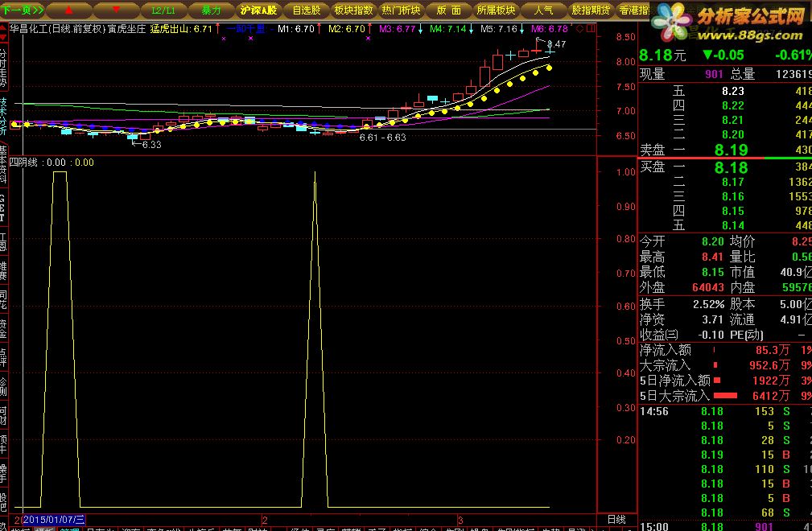The image size is (812, 531).
Task: Click the 净流入额 85.3万 row
Action: 725,350
